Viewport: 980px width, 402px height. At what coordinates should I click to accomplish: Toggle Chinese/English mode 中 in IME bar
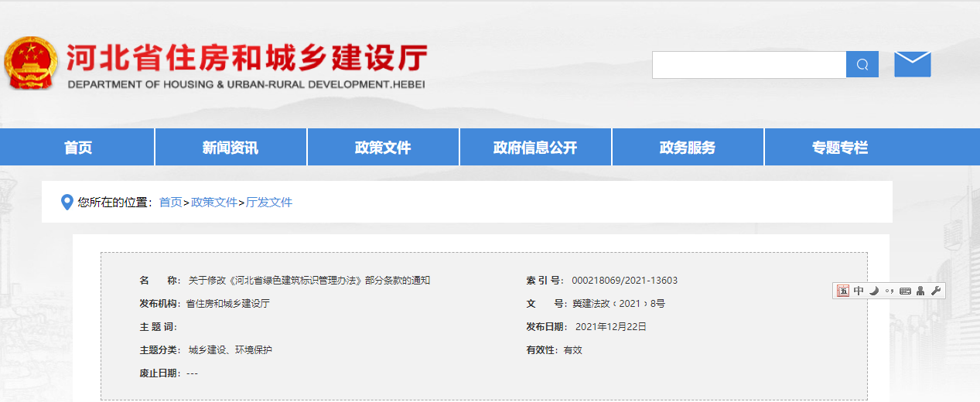859,291
